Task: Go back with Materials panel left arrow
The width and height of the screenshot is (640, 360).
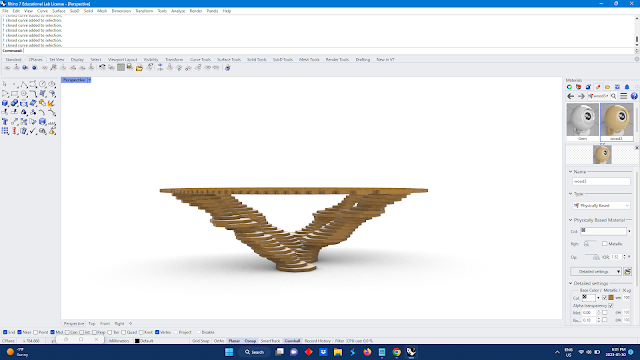Action: [x=571, y=96]
